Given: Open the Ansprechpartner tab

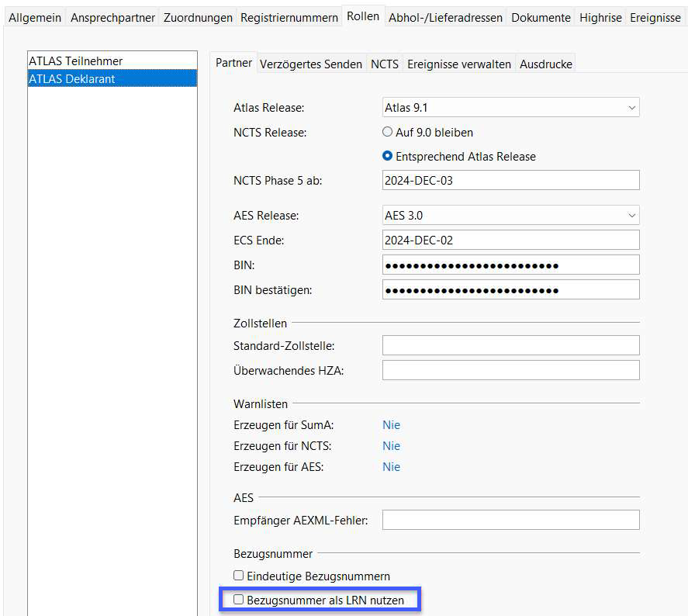Looking at the screenshot, I should coord(114,17).
